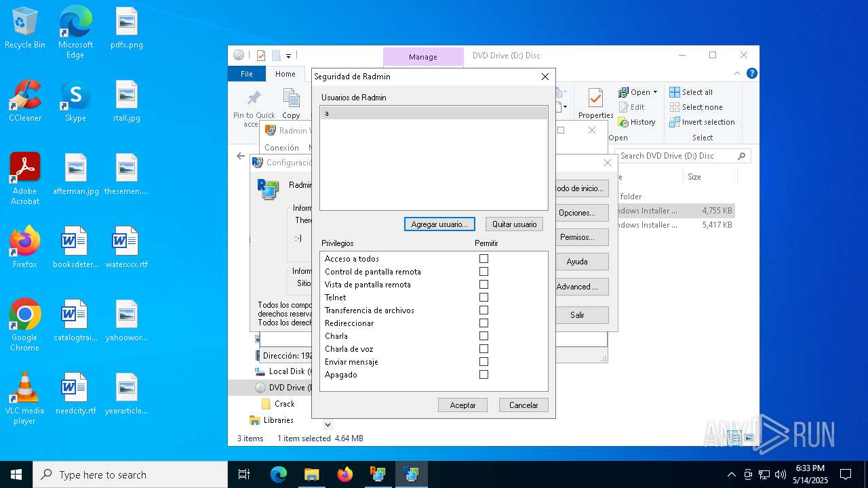Click the Explorer back arrow

[x=241, y=156]
